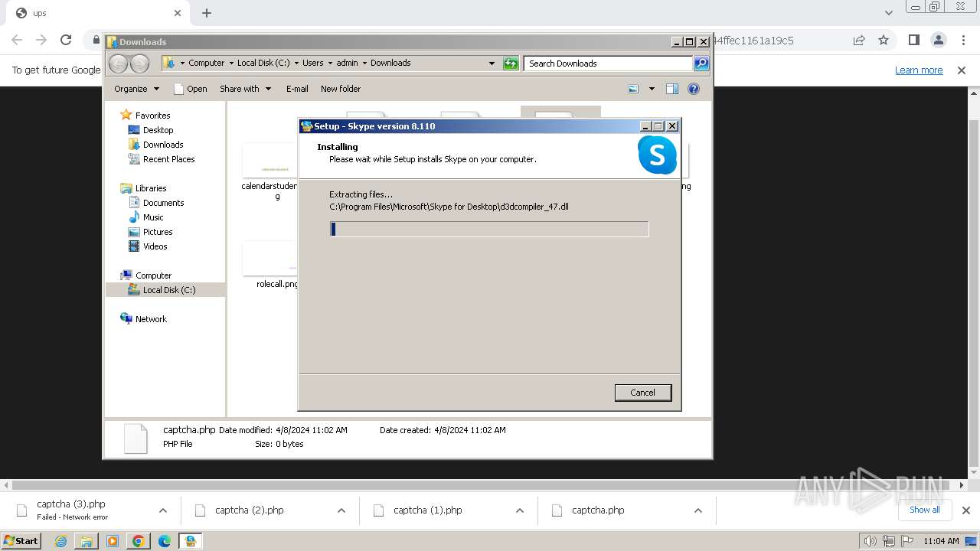Click the Explorer forward arrow button
This screenshot has width=980, height=551.
(139, 64)
